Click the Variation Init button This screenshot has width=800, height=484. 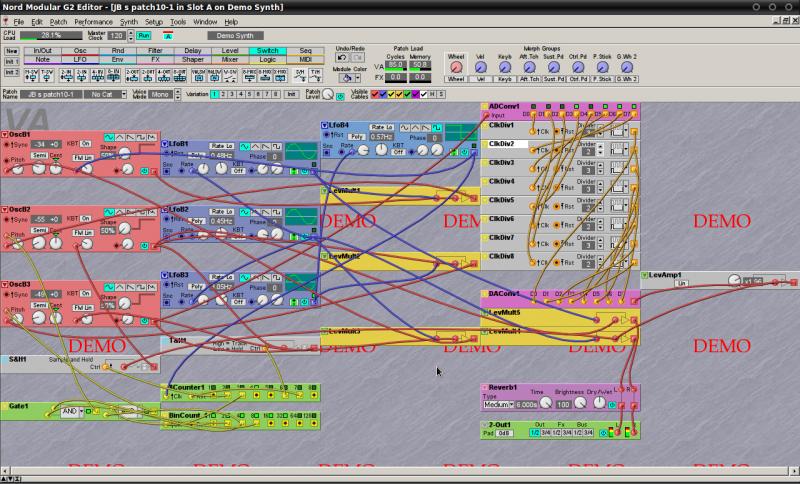291,94
